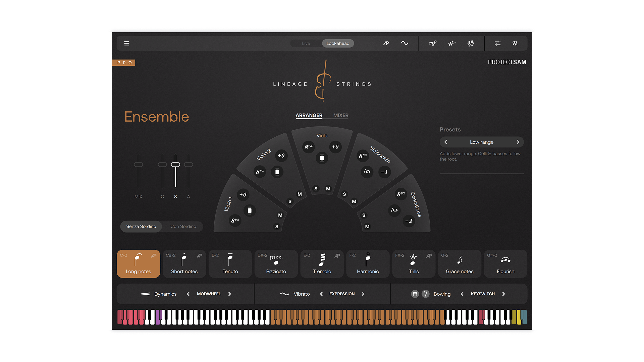
Task: Click adaptive icon on Long notes tile
Action: [154, 256]
